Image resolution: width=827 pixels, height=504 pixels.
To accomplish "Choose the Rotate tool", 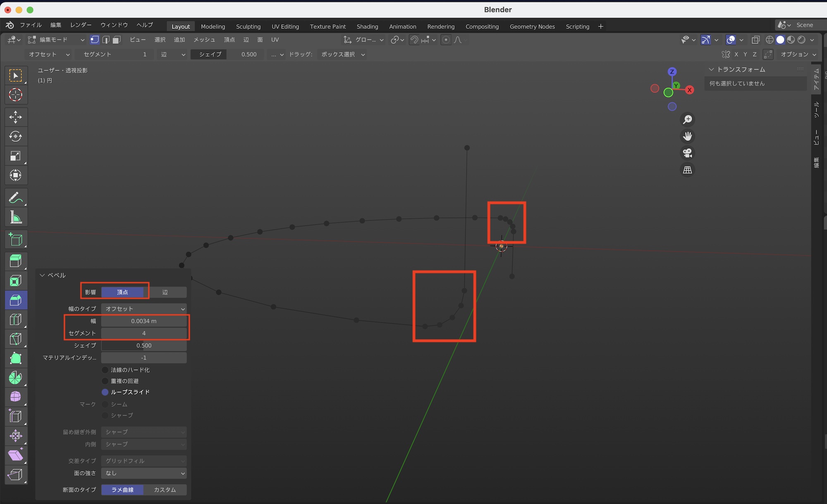I will pyautogui.click(x=16, y=136).
